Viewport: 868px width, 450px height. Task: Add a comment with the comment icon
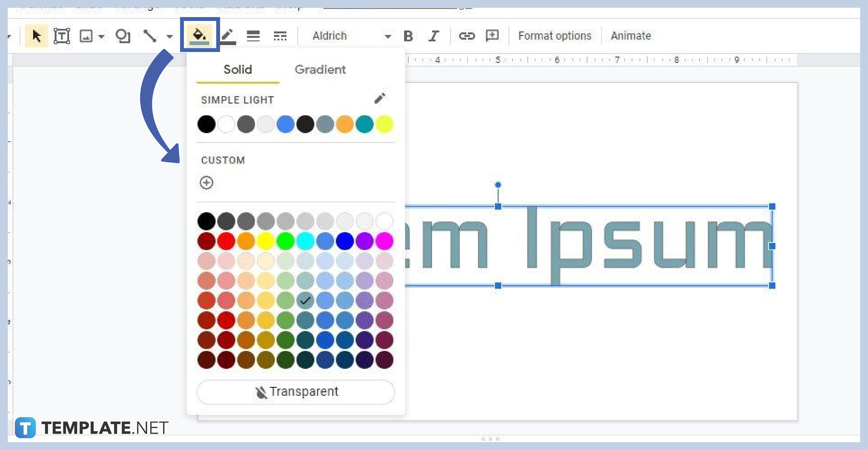click(491, 35)
